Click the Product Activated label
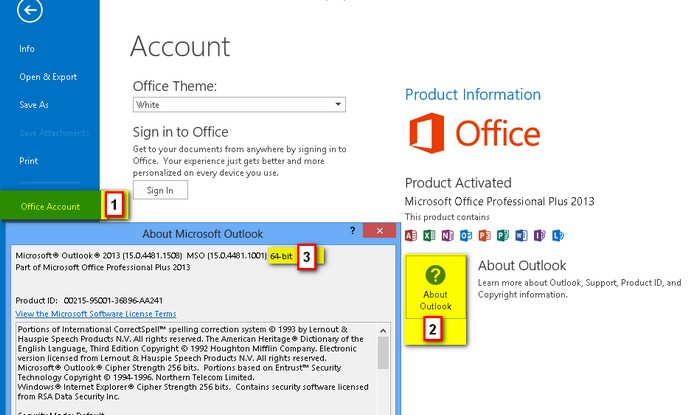Image resolution: width=700 pixels, height=415 pixels. (458, 183)
